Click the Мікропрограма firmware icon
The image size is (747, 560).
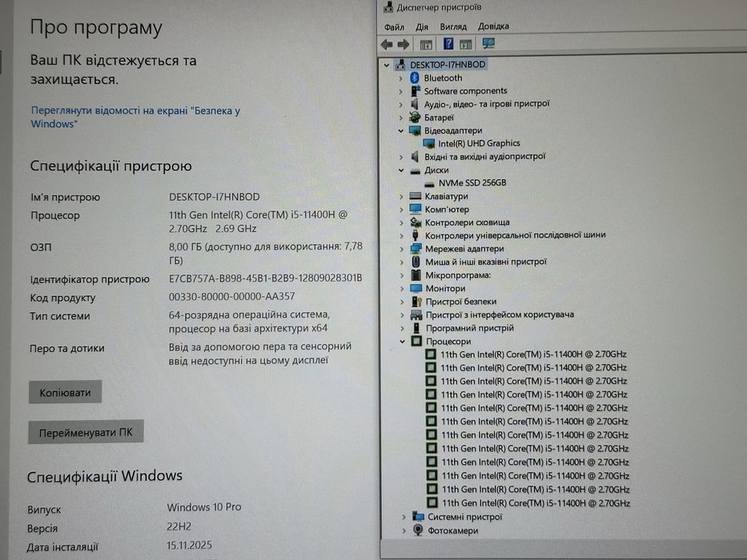coord(416,274)
